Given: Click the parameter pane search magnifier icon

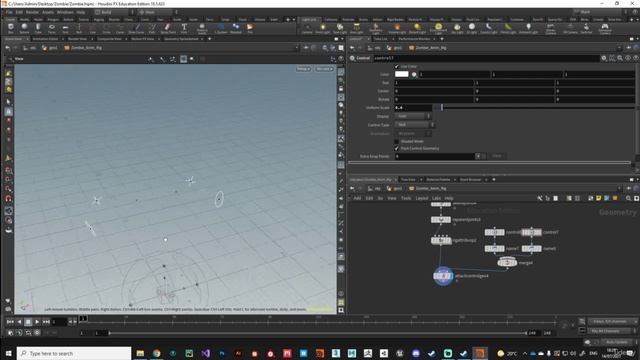Looking at the screenshot, I should point(620,58).
